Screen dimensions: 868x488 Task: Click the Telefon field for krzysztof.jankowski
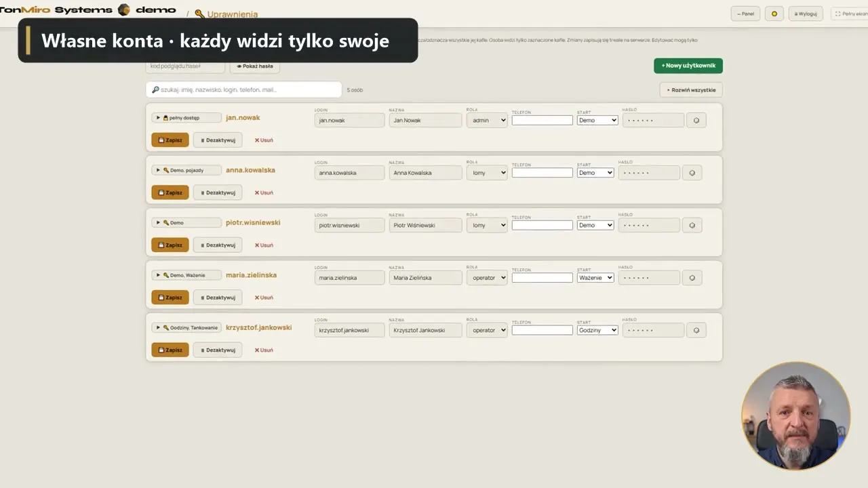tap(542, 330)
